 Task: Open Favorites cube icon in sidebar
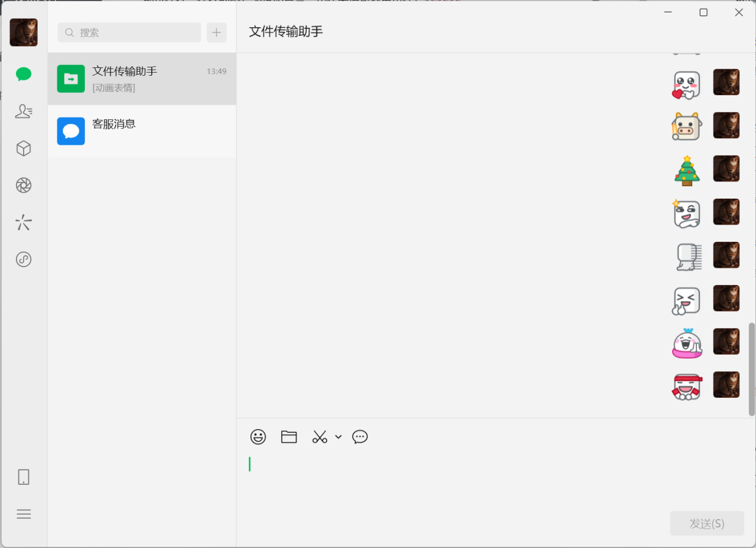pyautogui.click(x=24, y=148)
